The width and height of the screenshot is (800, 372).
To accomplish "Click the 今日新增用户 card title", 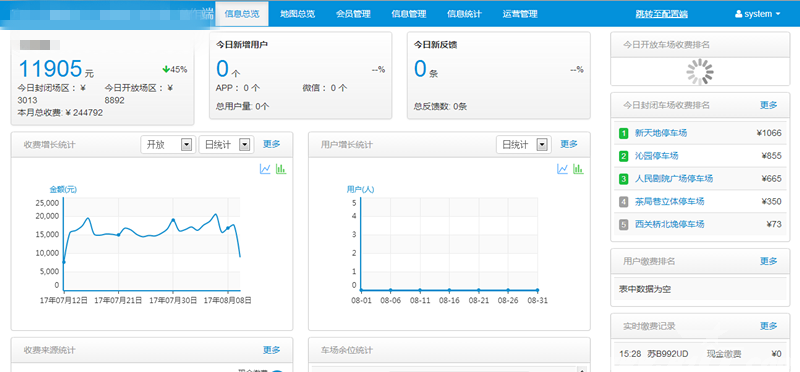I will click(242, 45).
